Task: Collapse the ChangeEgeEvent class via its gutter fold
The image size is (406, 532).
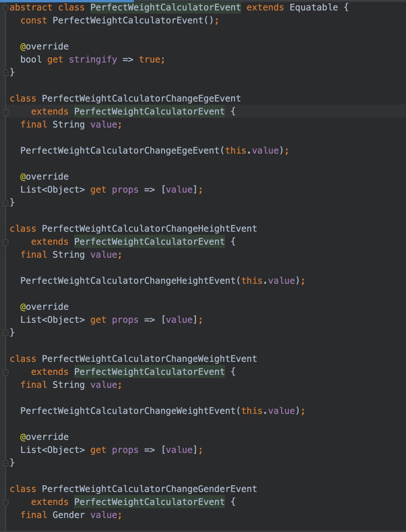Action: 5,112
